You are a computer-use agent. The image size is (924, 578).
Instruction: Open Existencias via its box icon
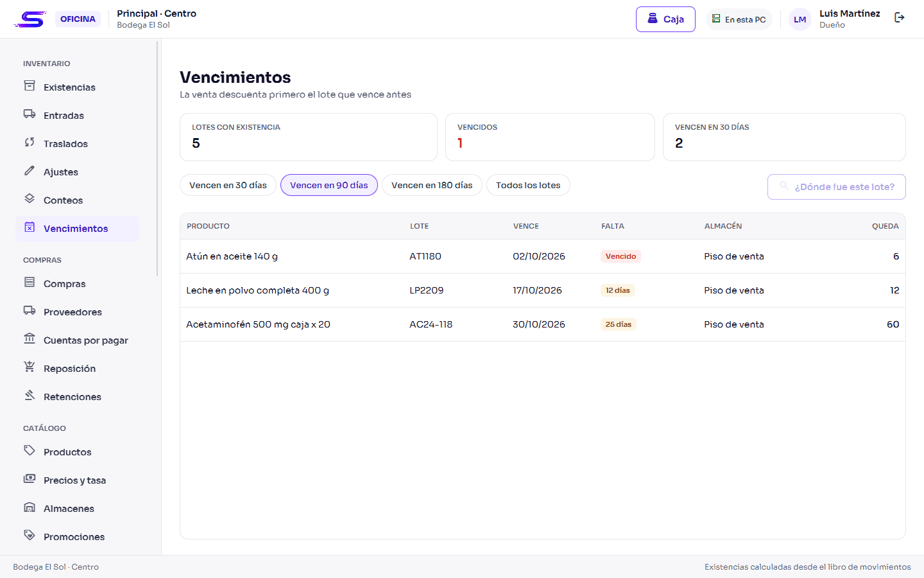(x=30, y=86)
